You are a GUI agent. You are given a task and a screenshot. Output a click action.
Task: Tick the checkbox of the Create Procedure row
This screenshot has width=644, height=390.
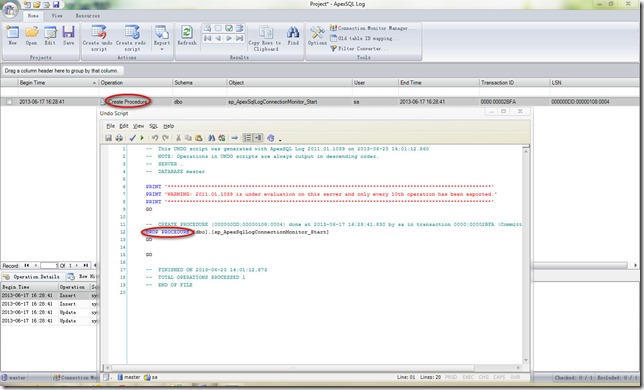(x=9, y=102)
